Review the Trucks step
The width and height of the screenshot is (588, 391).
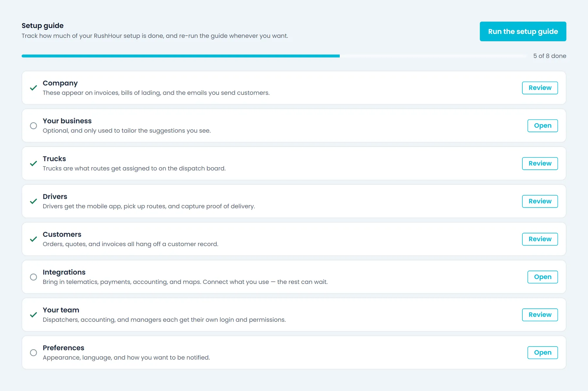pos(540,164)
